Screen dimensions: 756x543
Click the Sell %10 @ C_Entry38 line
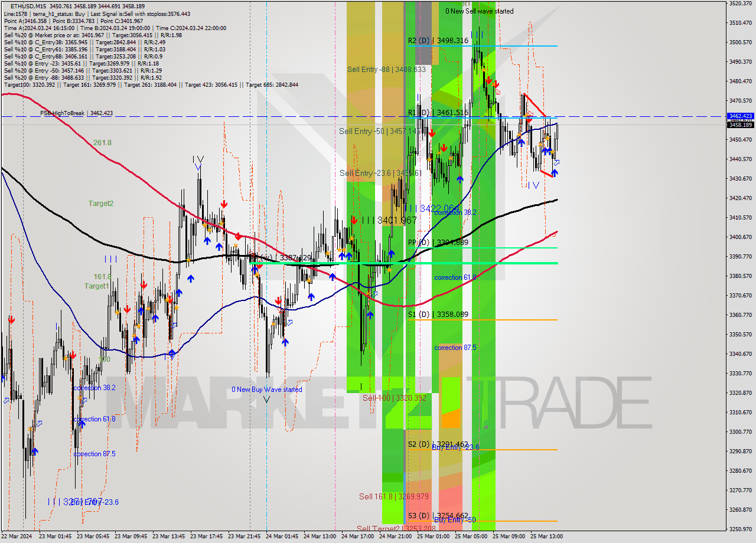point(84,42)
